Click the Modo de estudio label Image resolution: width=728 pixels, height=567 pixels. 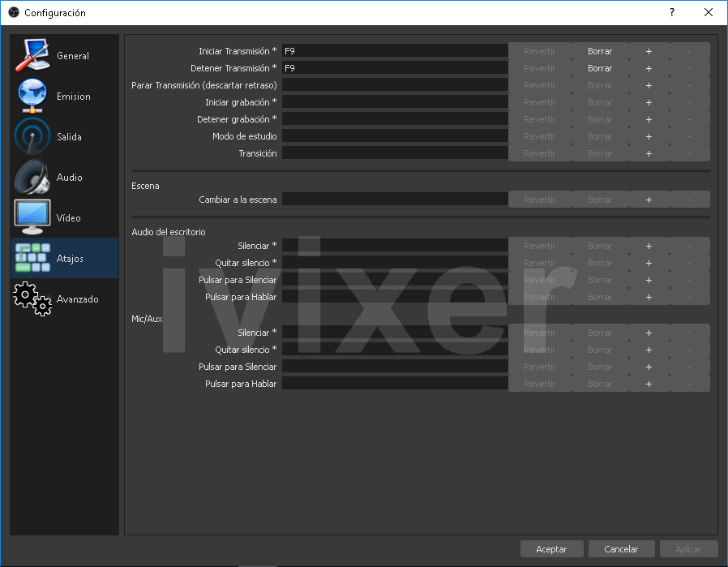245,136
